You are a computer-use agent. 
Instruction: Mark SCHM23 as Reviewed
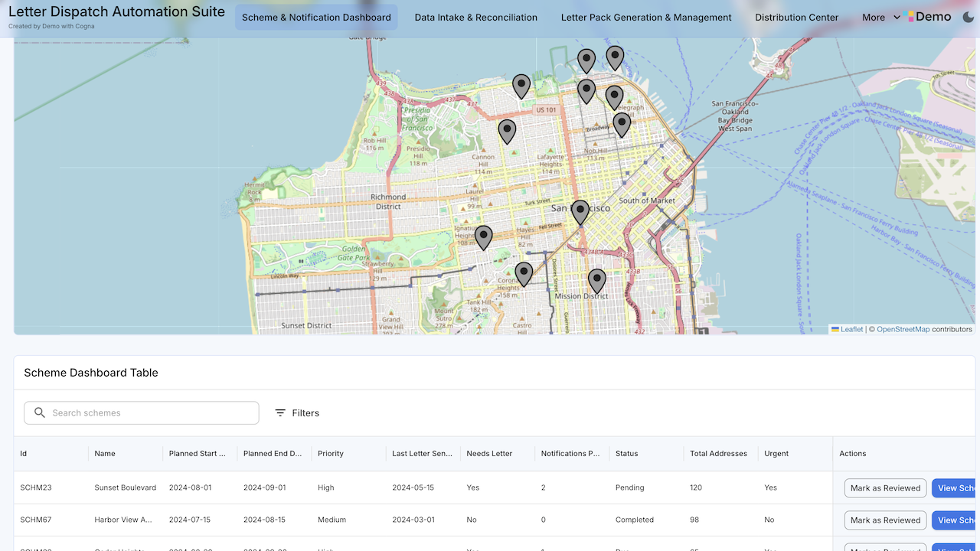[886, 488]
